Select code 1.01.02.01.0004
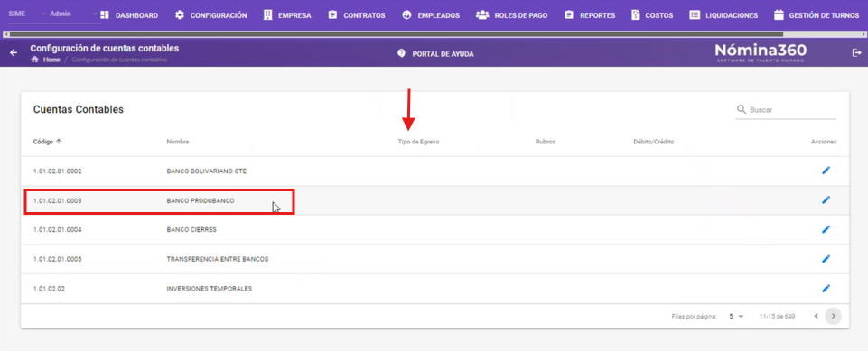Viewport: 868px width, 351px height. pos(58,230)
